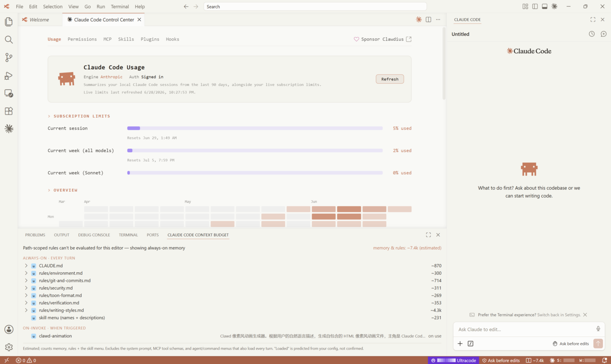The height and width of the screenshot is (364, 611).
Task: Open the Extensions view
Action: click(9, 111)
